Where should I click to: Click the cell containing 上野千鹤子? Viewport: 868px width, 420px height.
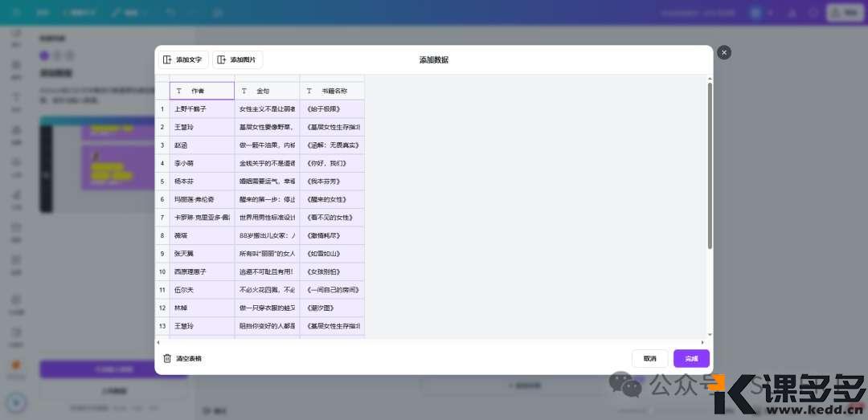point(202,108)
